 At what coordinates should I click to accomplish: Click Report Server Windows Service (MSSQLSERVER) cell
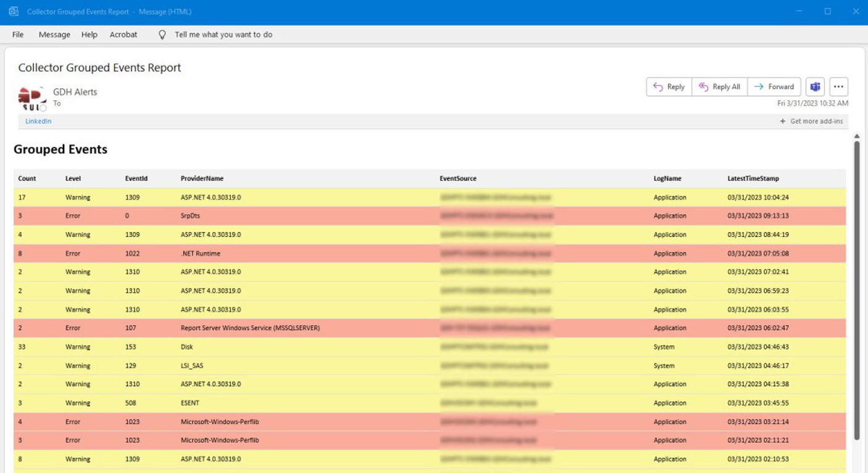[250, 328]
